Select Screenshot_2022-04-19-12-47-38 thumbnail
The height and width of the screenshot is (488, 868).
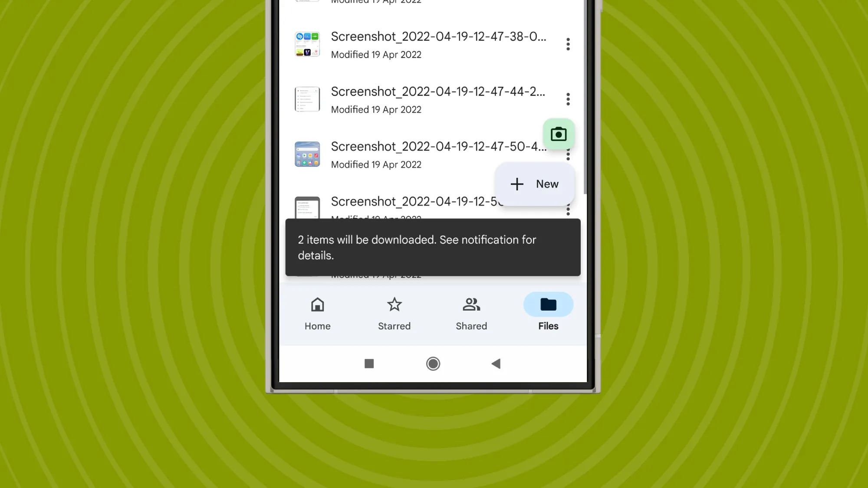point(308,44)
